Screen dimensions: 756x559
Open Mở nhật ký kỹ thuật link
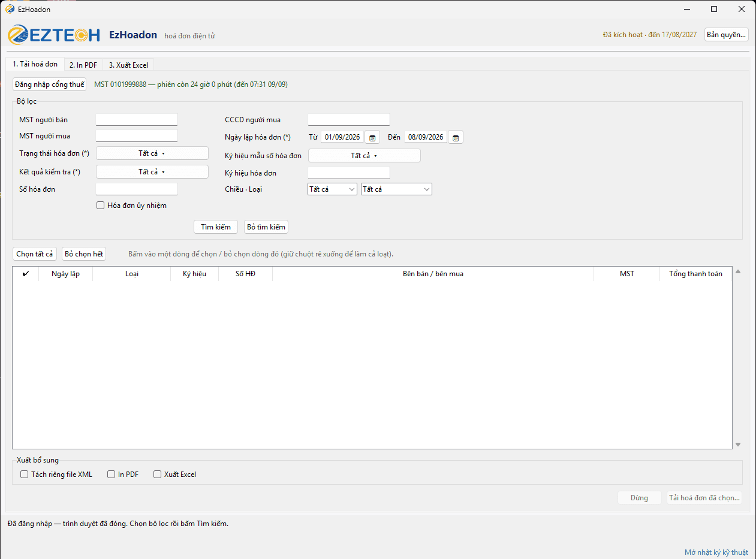(x=716, y=552)
